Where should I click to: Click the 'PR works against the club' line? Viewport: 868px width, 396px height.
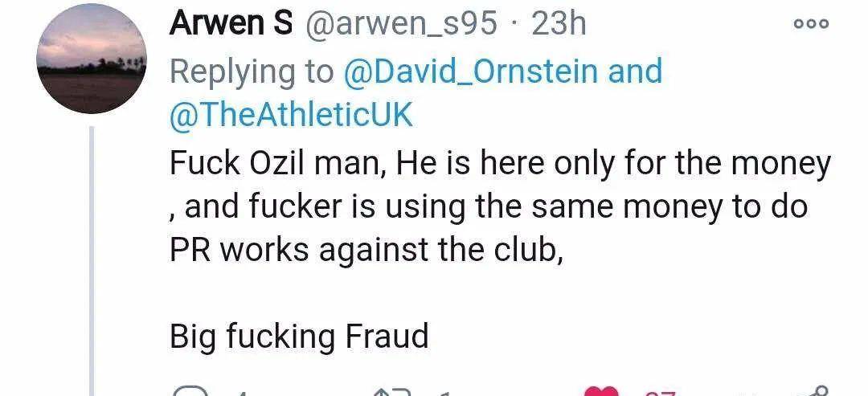pyautogui.click(x=363, y=251)
